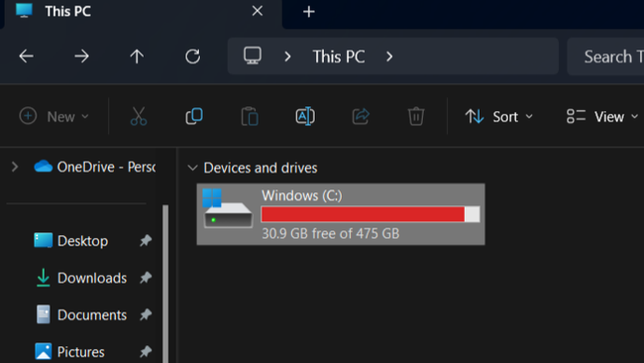The height and width of the screenshot is (363, 644).
Task: Open the New item dropdown
Action: point(54,117)
